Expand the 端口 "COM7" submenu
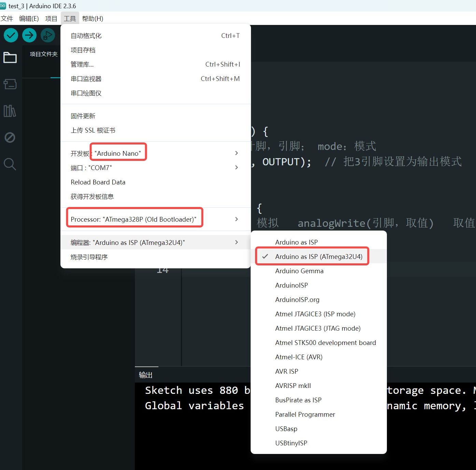 [155, 168]
